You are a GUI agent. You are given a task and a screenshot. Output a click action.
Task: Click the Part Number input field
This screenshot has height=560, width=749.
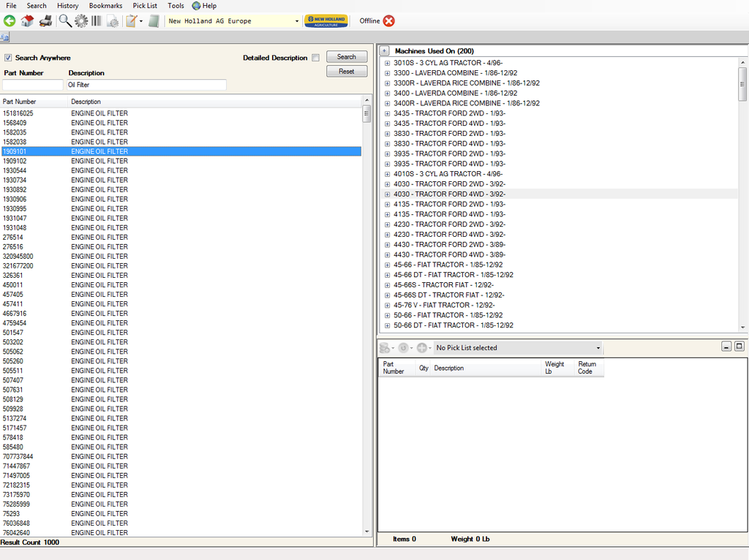(32, 85)
